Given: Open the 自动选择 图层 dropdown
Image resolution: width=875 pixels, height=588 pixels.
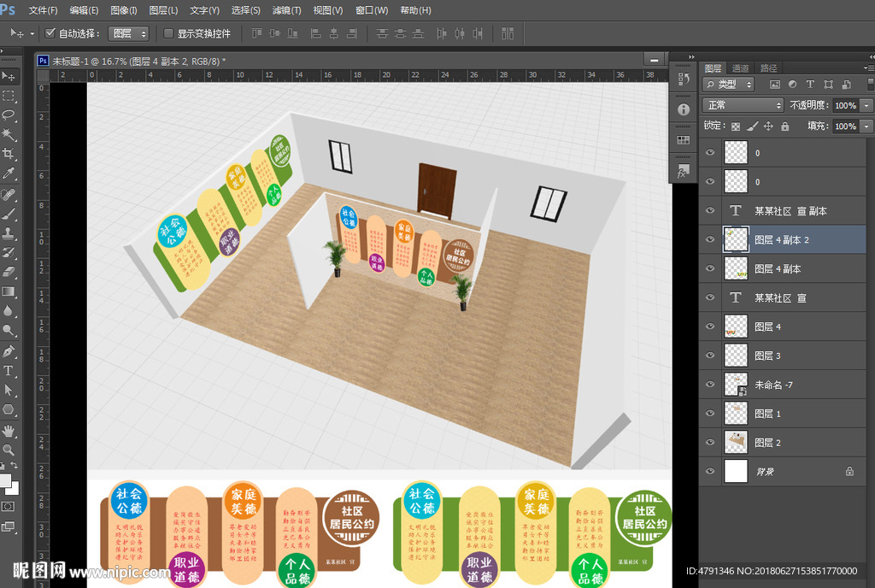Looking at the screenshot, I should pyautogui.click(x=128, y=33).
